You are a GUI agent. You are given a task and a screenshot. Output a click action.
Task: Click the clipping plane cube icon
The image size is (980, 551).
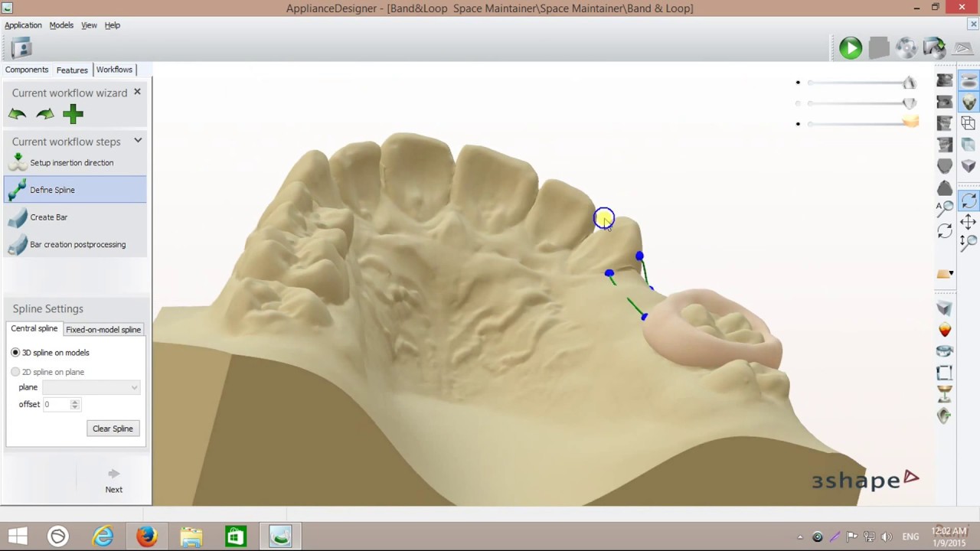point(945,308)
